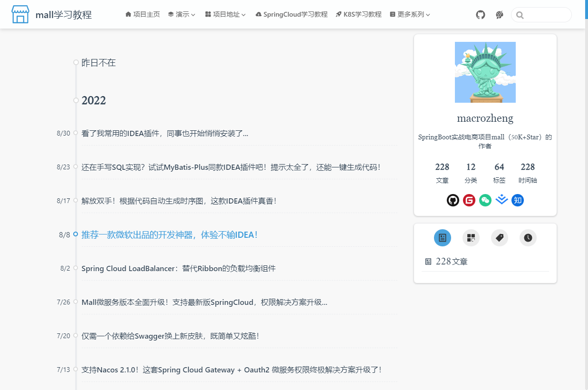Image resolution: width=588 pixels, height=390 pixels.
Task: Open 项目主页 nav item
Action: pyautogui.click(x=143, y=14)
